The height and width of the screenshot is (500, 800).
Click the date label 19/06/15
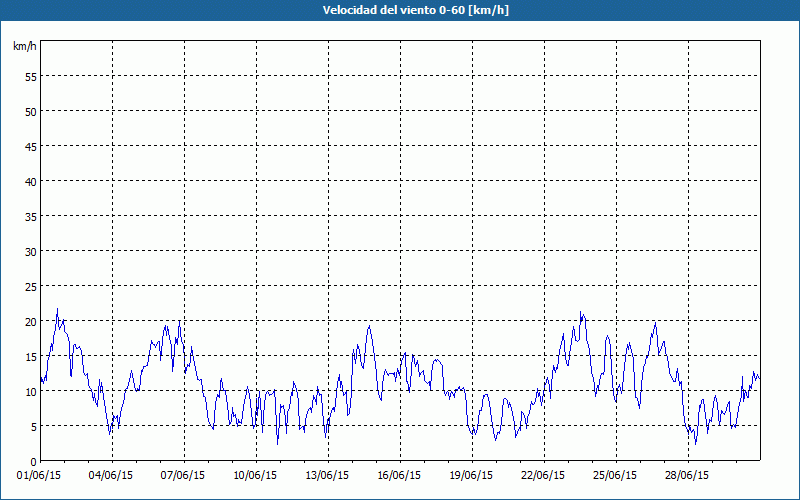[471, 476]
